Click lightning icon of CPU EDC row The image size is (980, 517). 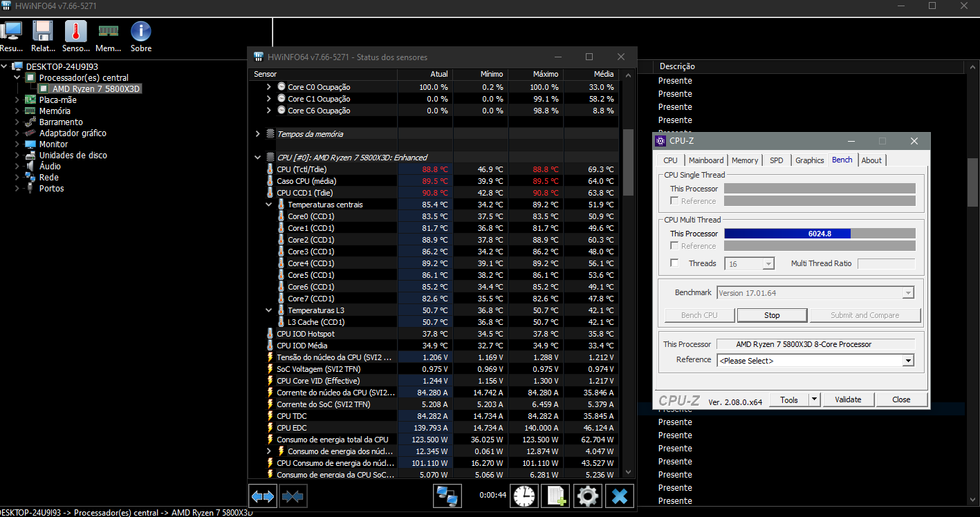point(270,428)
